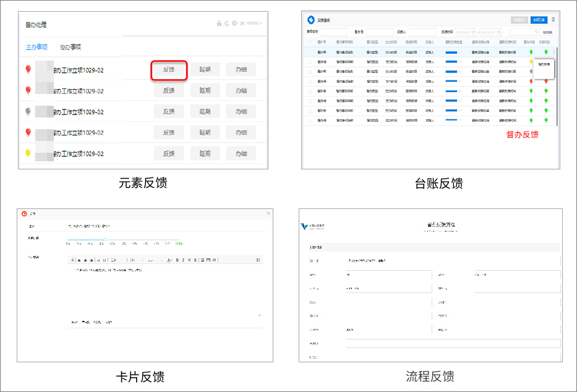Open the gear settings in 督办处理 header

234,23
